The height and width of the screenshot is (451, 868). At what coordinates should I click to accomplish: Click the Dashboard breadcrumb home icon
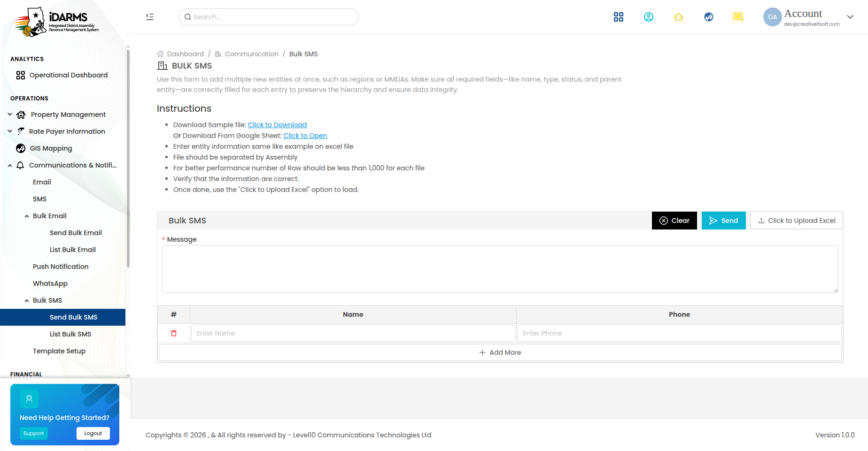pos(160,54)
